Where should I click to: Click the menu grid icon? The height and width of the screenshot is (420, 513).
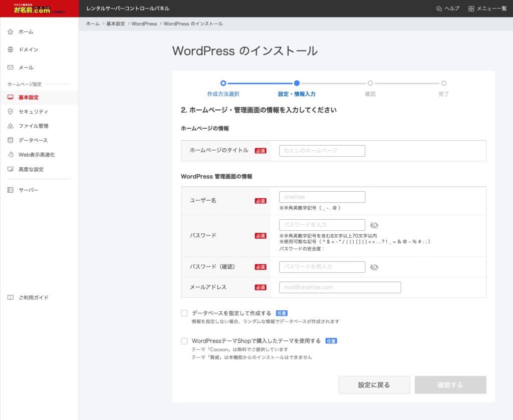pyautogui.click(x=471, y=9)
